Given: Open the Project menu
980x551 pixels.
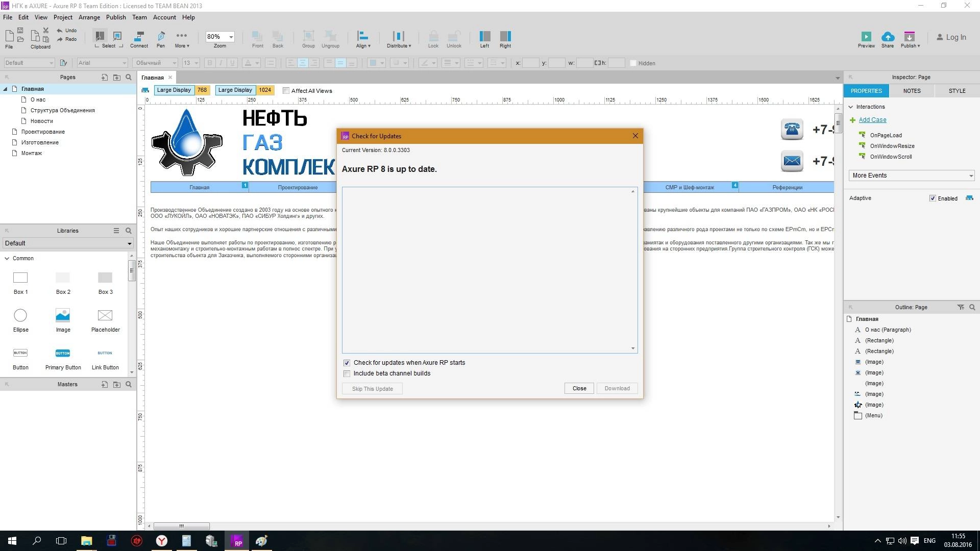Looking at the screenshot, I should tap(63, 17).
